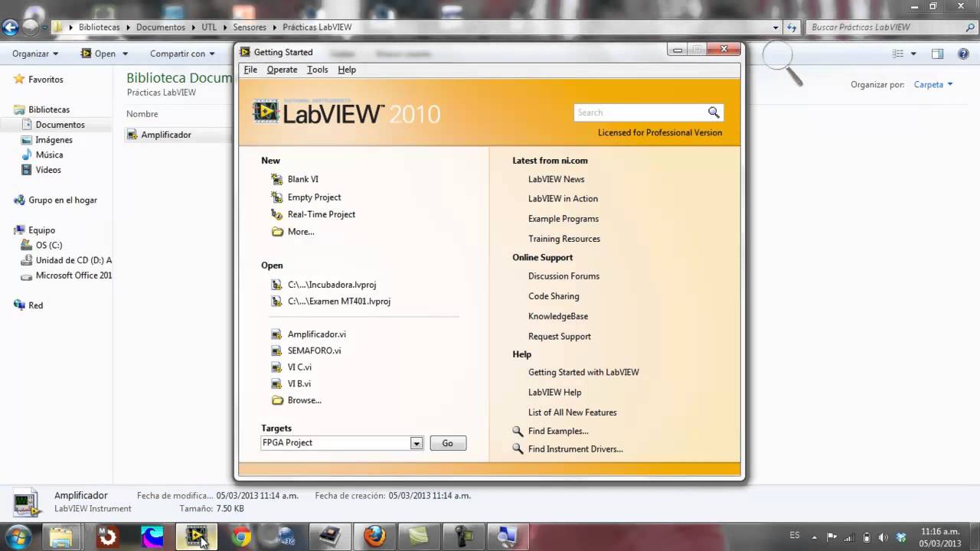Open the File menu in LabVIEW
Viewport: 980px width, 551px height.
(x=250, y=70)
